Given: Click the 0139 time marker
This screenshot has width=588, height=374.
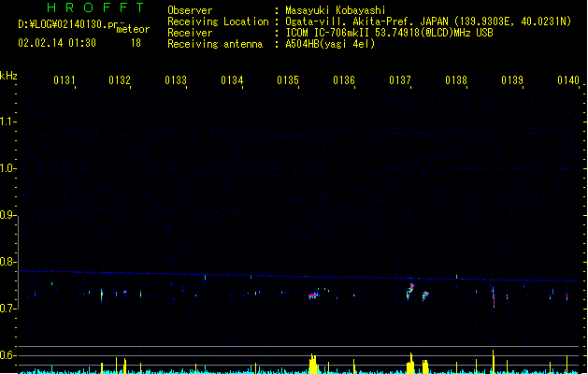Looking at the screenshot, I should [512, 80].
